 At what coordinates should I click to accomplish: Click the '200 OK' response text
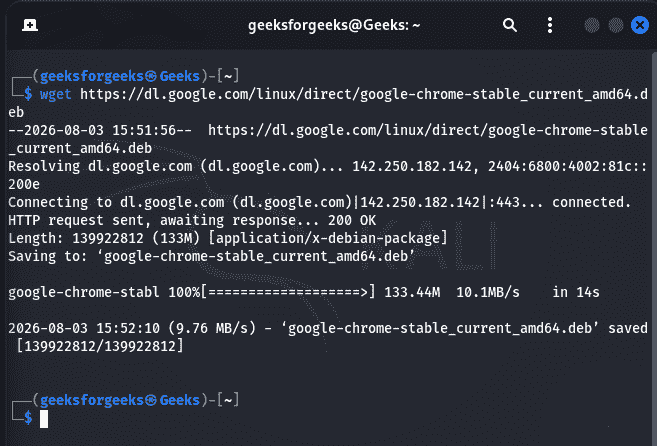pyautogui.click(x=352, y=220)
